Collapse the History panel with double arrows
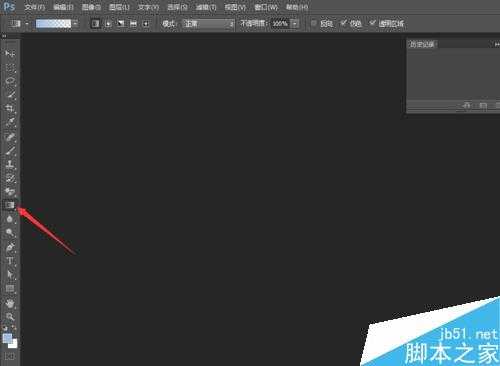500x366 pixels. coord(496,44)
